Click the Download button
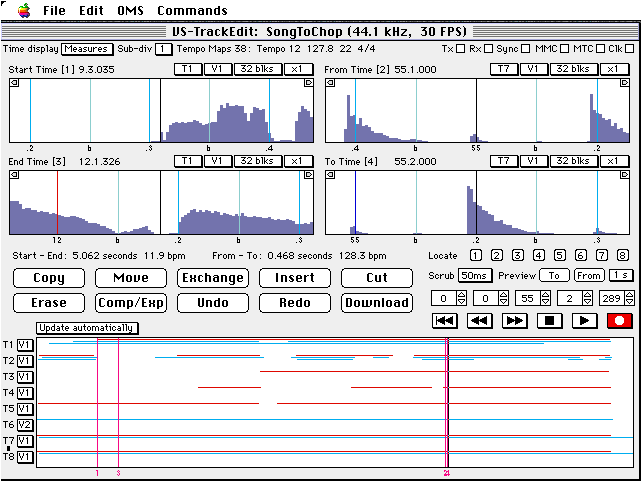 377,303
